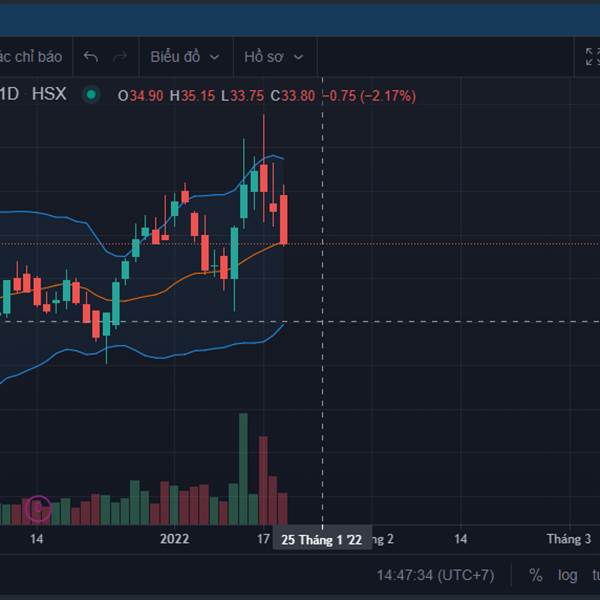Click the HSX exchange label

[49, 95]
